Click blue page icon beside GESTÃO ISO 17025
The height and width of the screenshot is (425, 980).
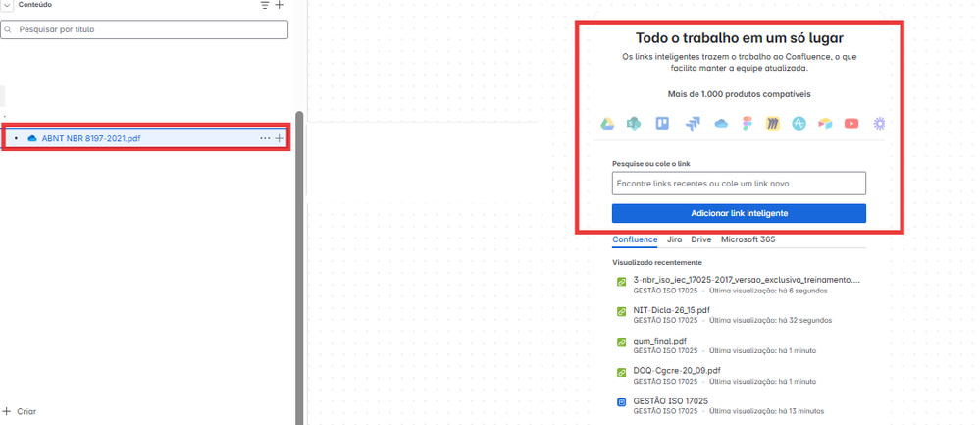coord(621,402)
